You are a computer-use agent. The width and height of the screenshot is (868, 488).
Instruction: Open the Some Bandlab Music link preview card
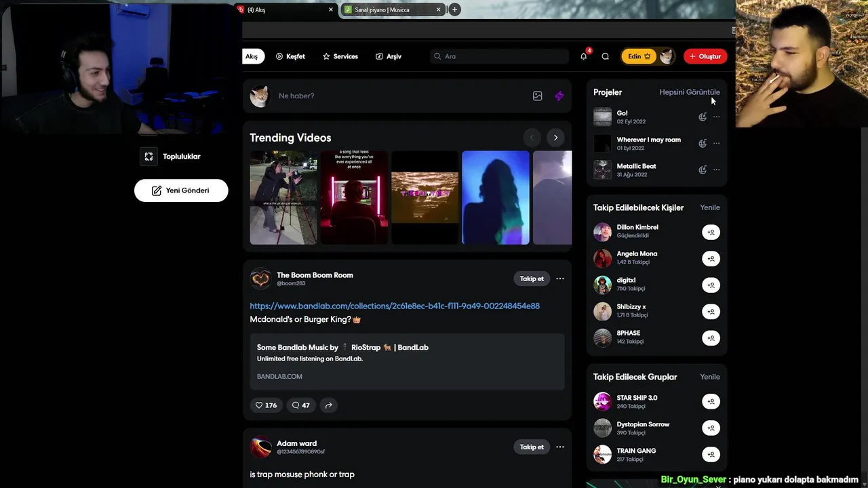(407, 361)
